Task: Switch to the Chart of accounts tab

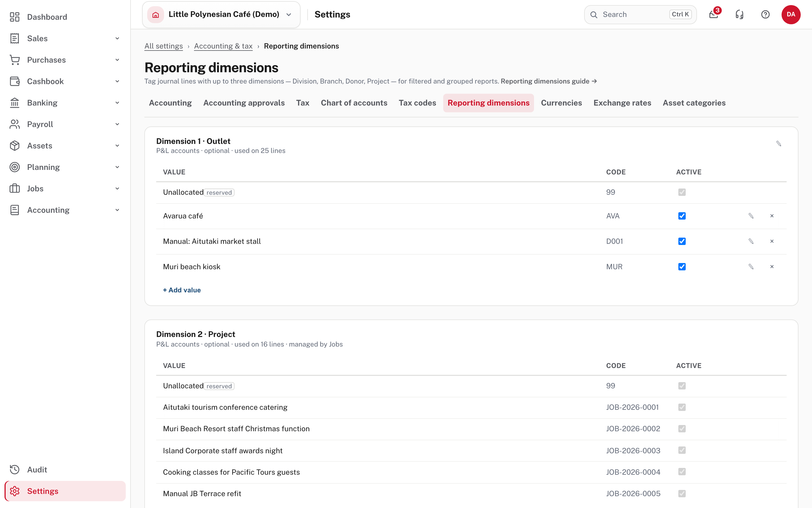Action: tap(354, 103)
